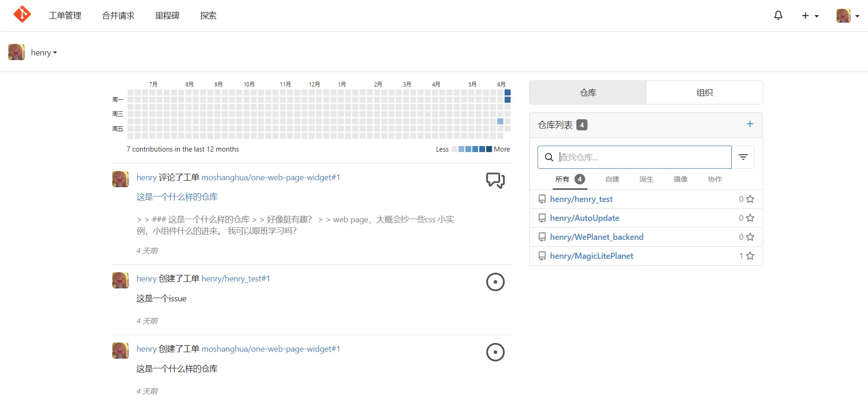
Task: Click the comment bubble icon on the comment activity
Action: [495, 180]
